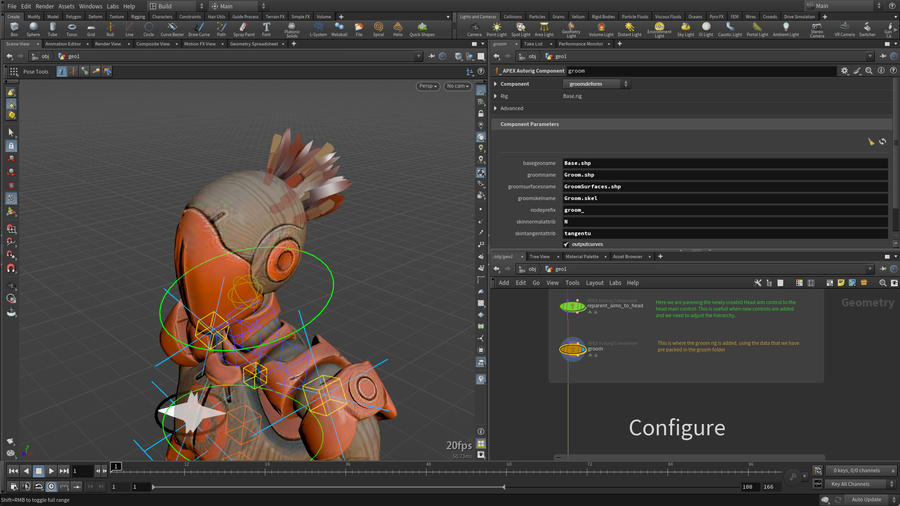
Task: Switch to the Rigging shelf tab
Action: click(x=138, y=17)
